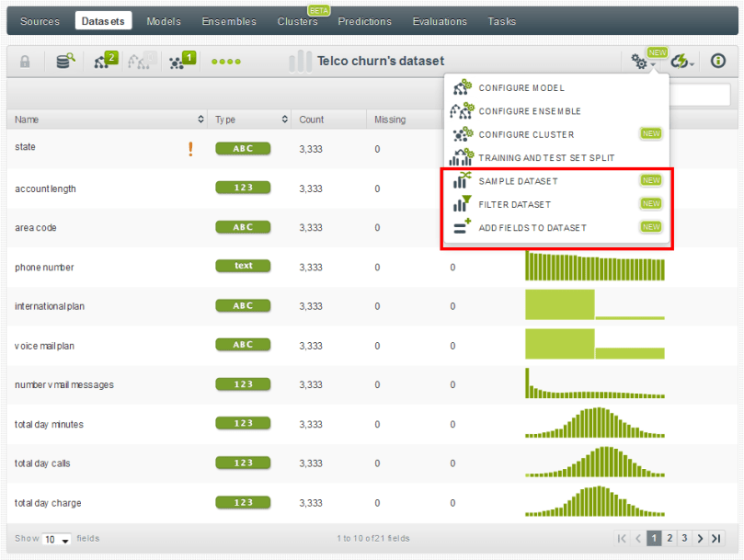
Task: Click the models icon with badge 2
Action: [105, 62]
